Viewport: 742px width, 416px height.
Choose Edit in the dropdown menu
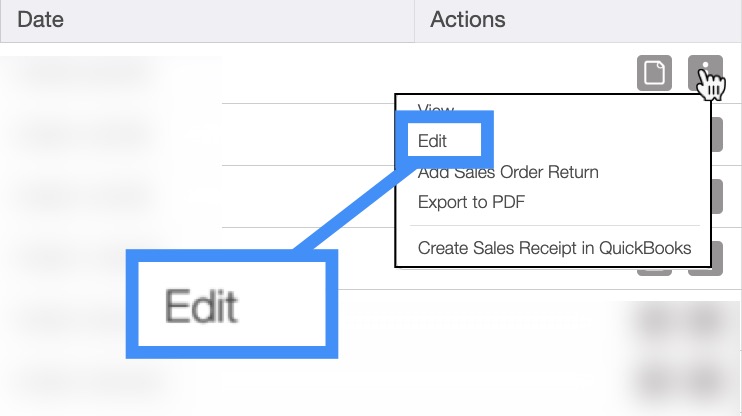[433, 141]
